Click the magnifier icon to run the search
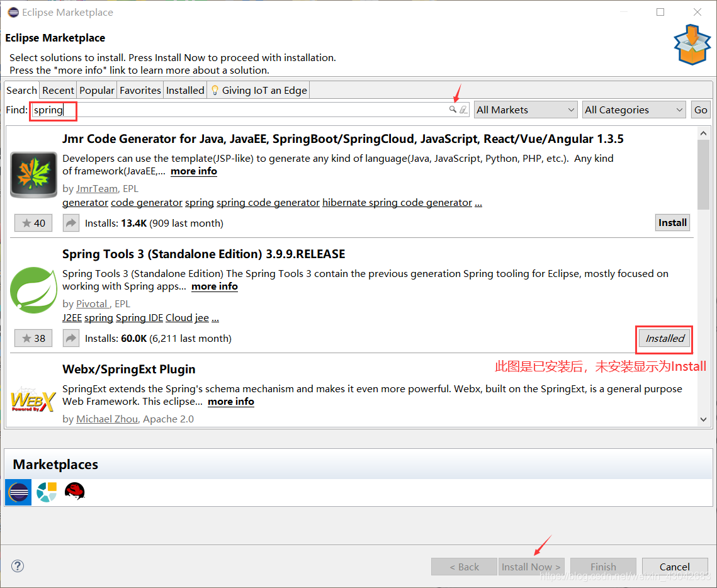The height and width of the screenshot is (588, 717). coord(452,109)
